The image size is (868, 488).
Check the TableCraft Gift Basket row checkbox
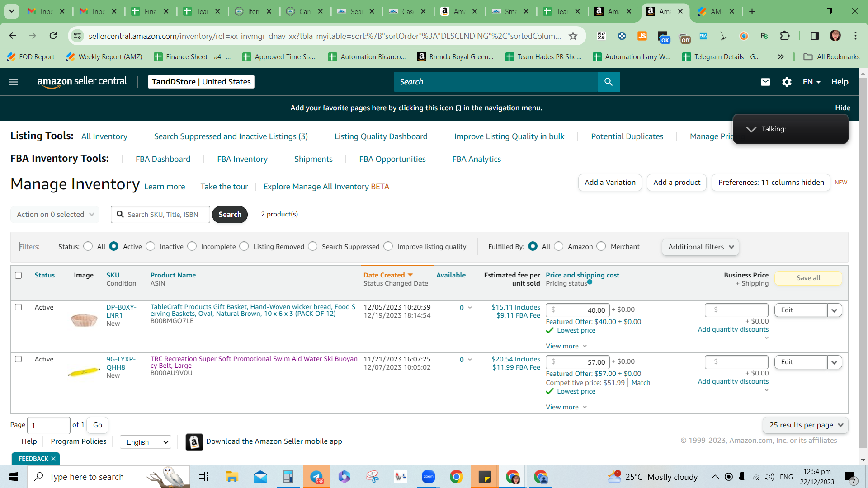point(18,307)
